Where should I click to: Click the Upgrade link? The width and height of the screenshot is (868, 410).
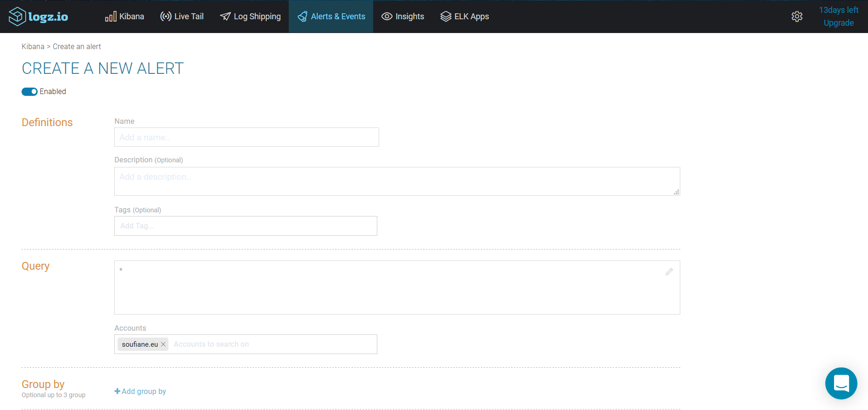pyautogui.click(x=839, y=23)
